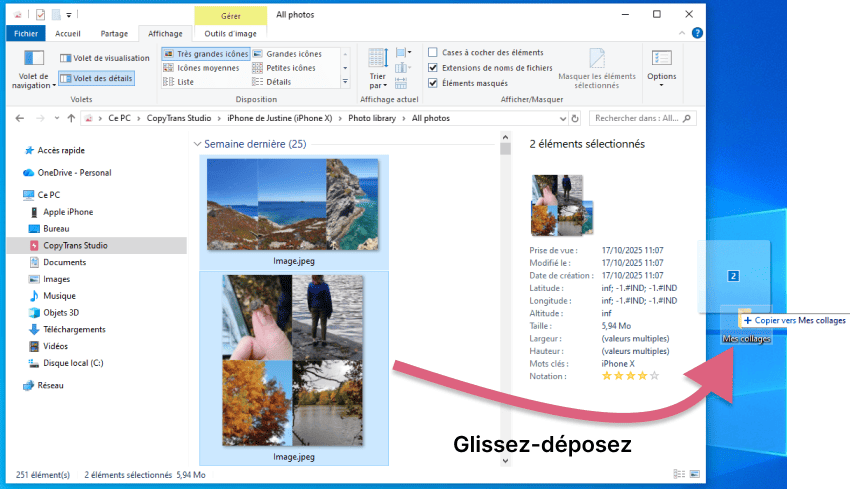This screenshot has height=490, width=850.
Task: Open the Volet de navigation menu
Action: 34,69
